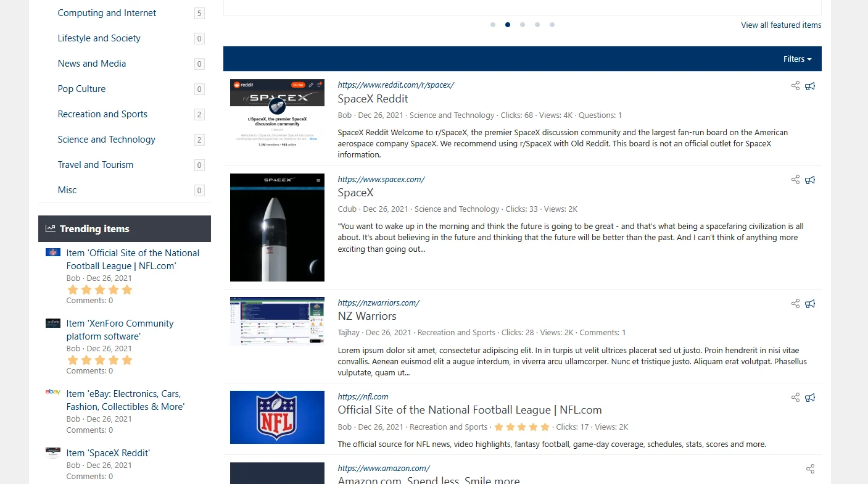
Task: Click share icon on SpaceX listing
Action: click(x=795, y=180)
